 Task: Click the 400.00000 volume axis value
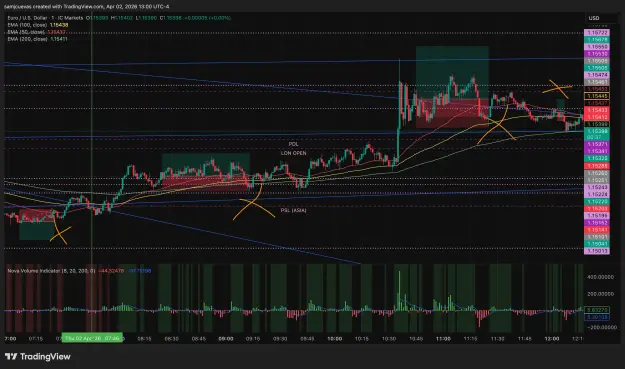point(600,277)
